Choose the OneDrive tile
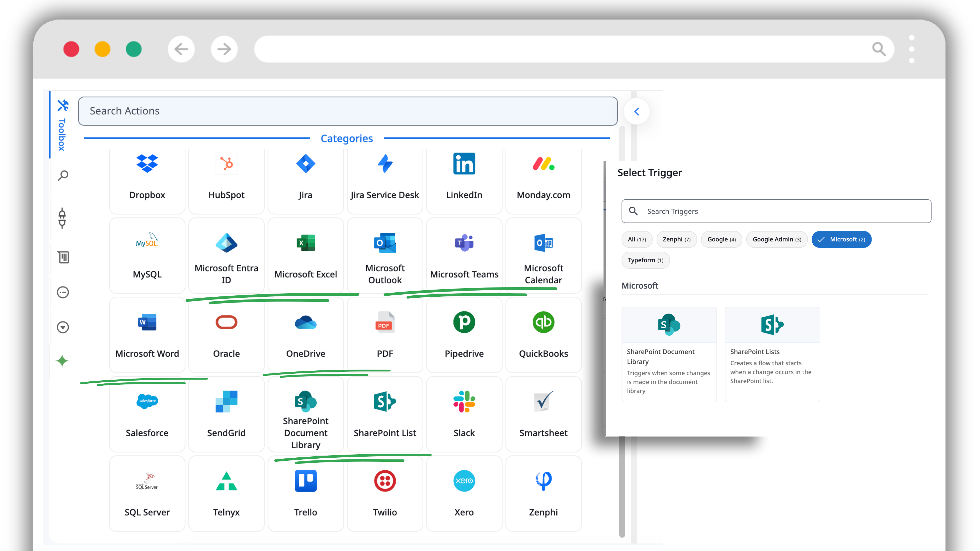Screen dimensions: 980x551 [305, 335]
